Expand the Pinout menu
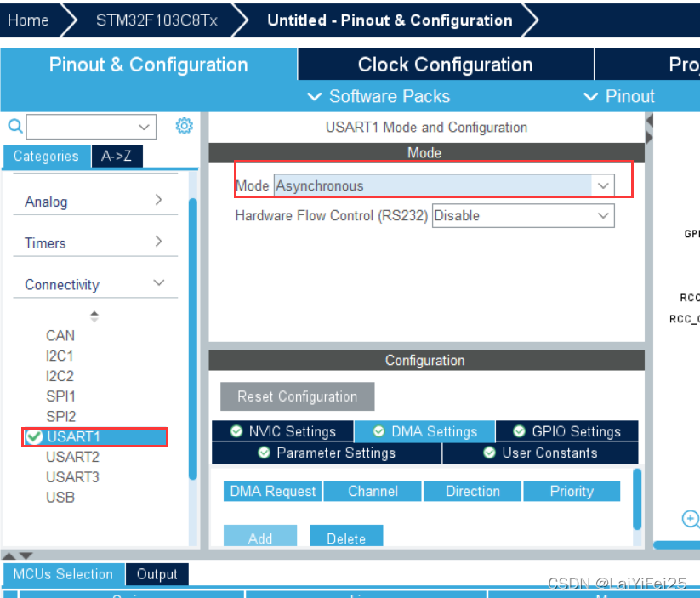 tap(620, 96)
